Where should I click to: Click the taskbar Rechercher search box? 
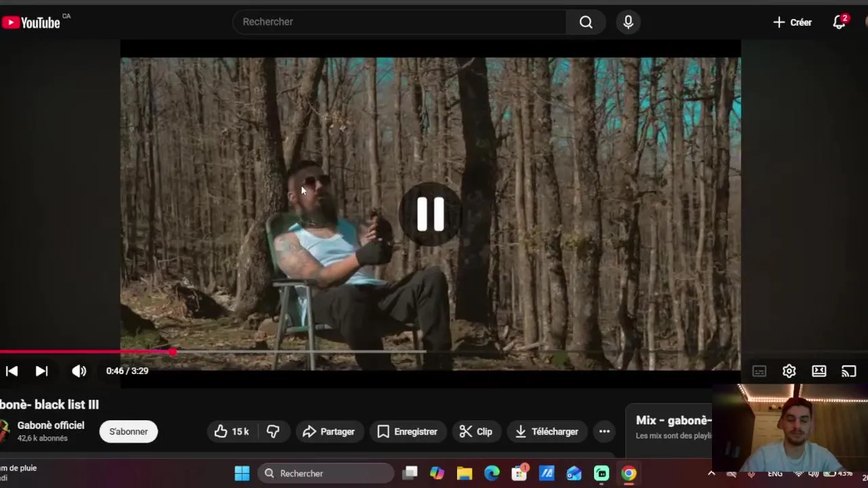(328, 473)
